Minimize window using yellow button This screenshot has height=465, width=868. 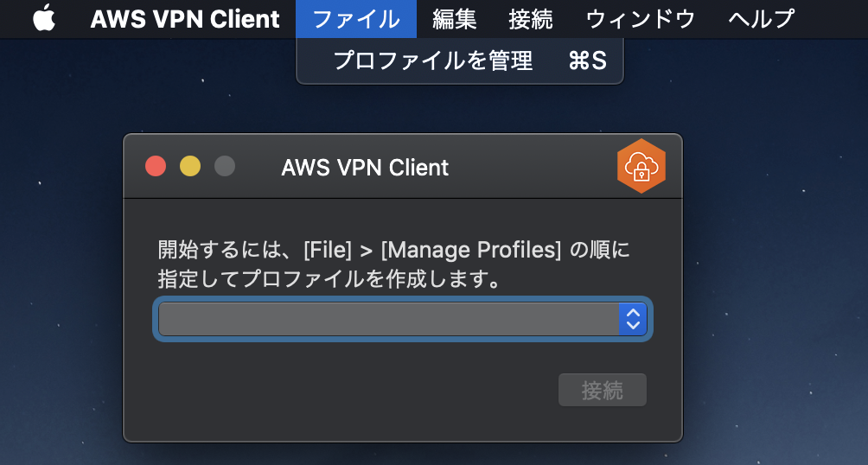pos(190,166)
